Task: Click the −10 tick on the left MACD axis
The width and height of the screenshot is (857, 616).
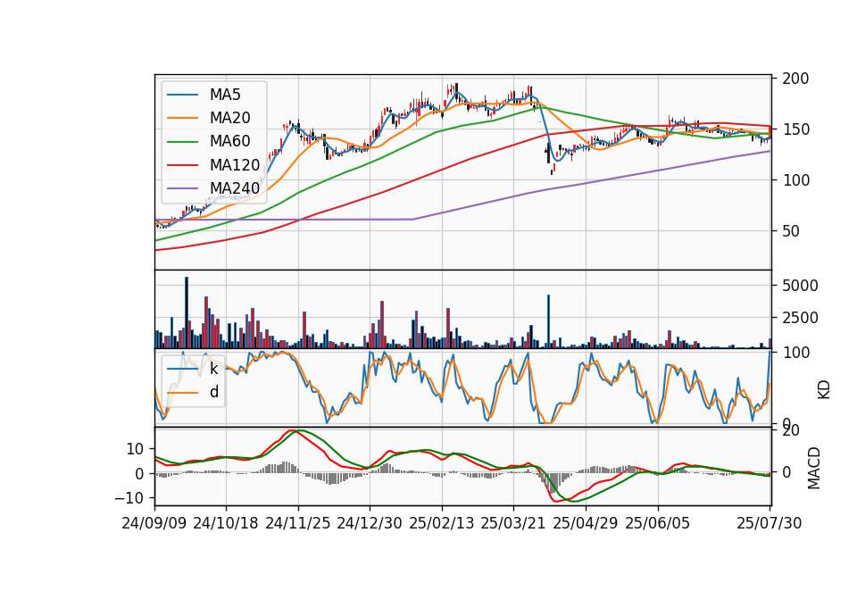Action: click(129, 498)
